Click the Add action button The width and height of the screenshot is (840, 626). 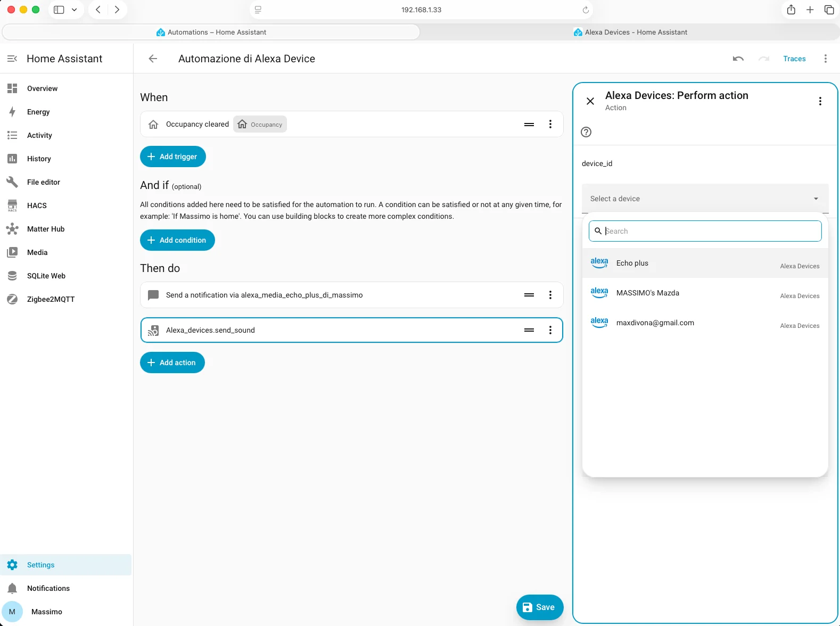point(172,363)
